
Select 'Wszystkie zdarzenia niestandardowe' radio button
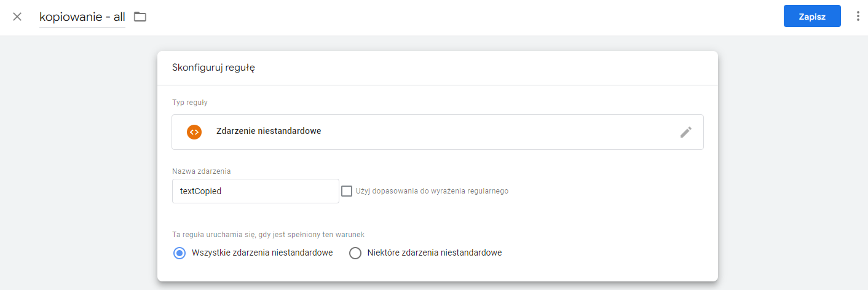pos(179,253)
